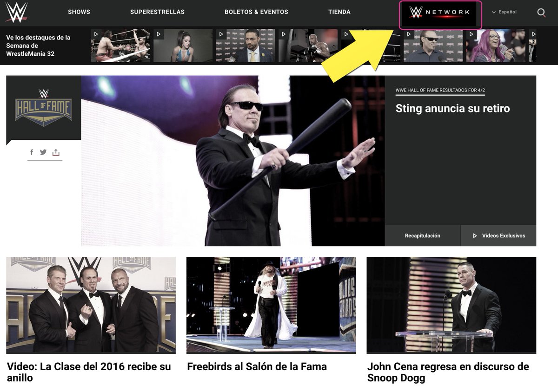Image resolution: width=558 pixels, height=392 pixels.
Task: Open 'Freebirds al Salón de la Fama' headline
Action: tap(257, 366)
